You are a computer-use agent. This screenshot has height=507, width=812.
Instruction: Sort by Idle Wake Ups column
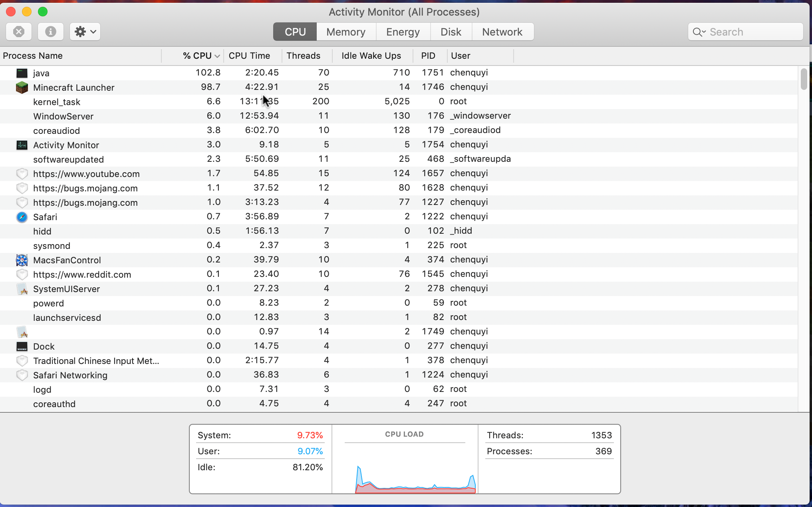click(371, 56)
